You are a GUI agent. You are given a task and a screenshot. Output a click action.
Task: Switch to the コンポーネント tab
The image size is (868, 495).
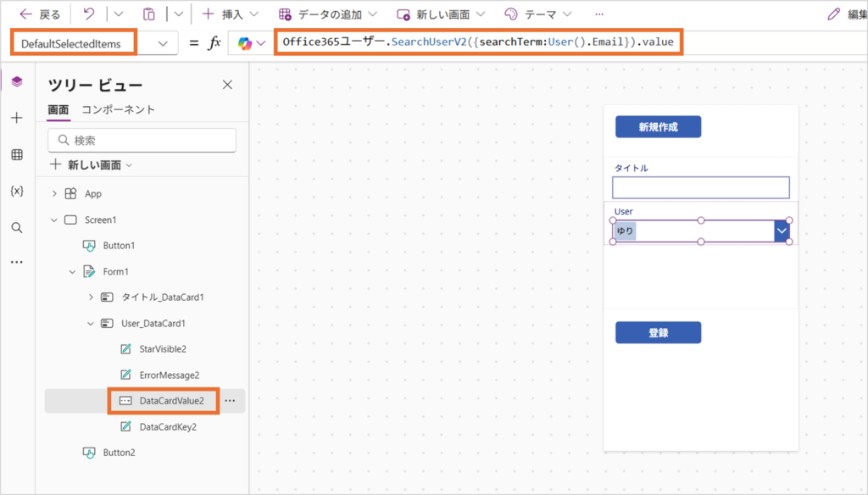click(x=118, y=109)
